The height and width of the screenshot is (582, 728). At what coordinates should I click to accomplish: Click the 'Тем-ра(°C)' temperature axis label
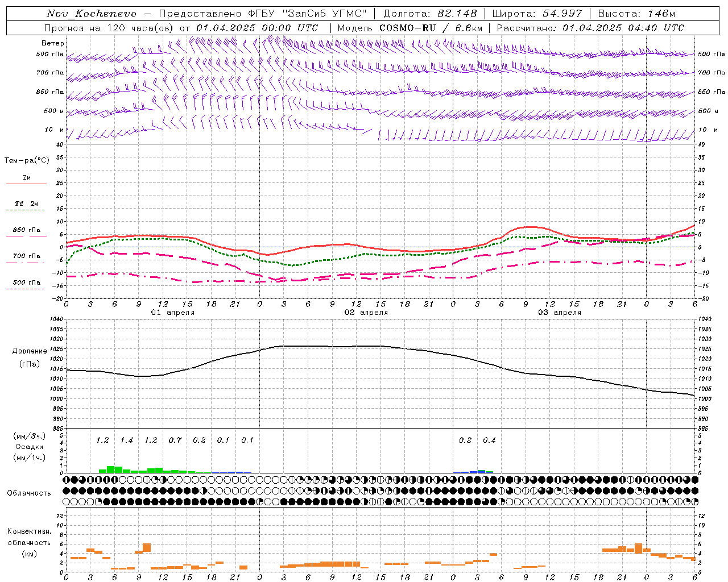(27, 161)
